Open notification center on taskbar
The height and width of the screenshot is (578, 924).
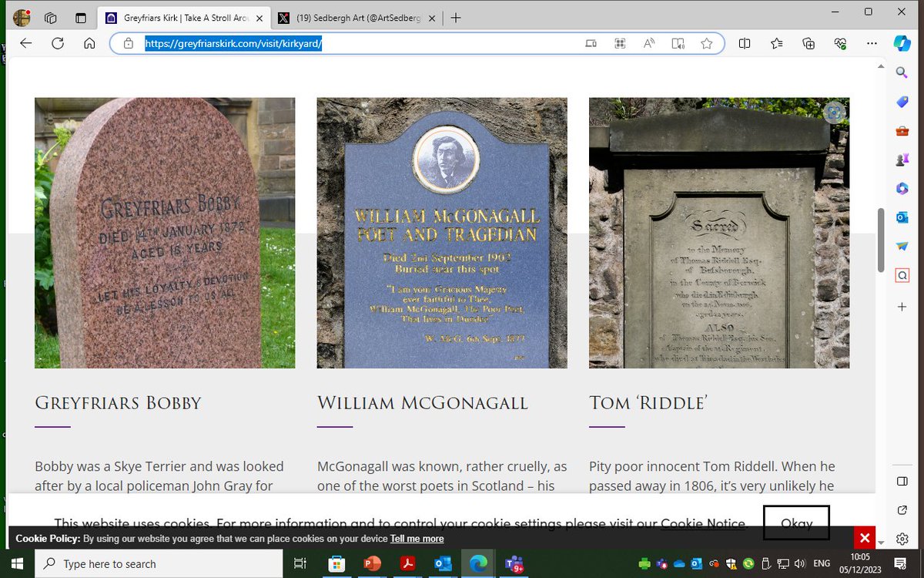tap(899, 563)
